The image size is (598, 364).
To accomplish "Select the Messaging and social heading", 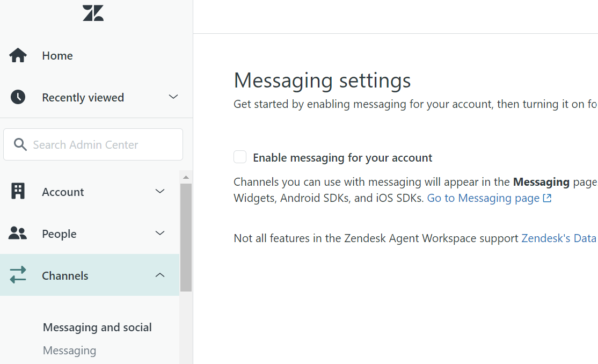I will click(x=97, y=327).
